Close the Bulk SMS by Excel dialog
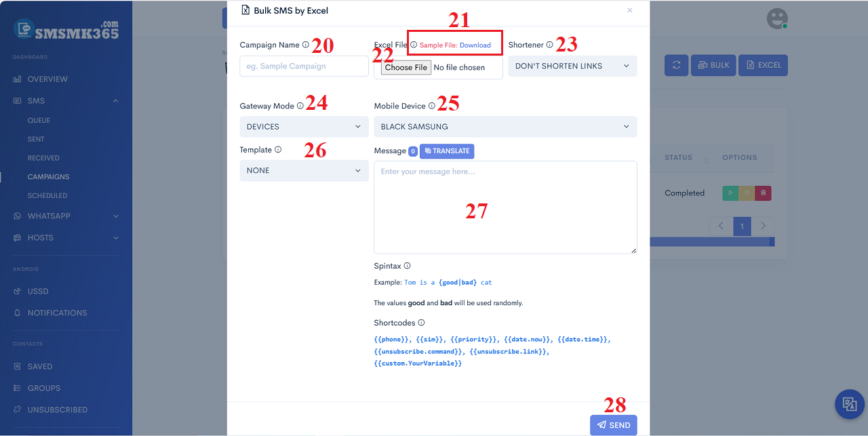 (630, 11)
